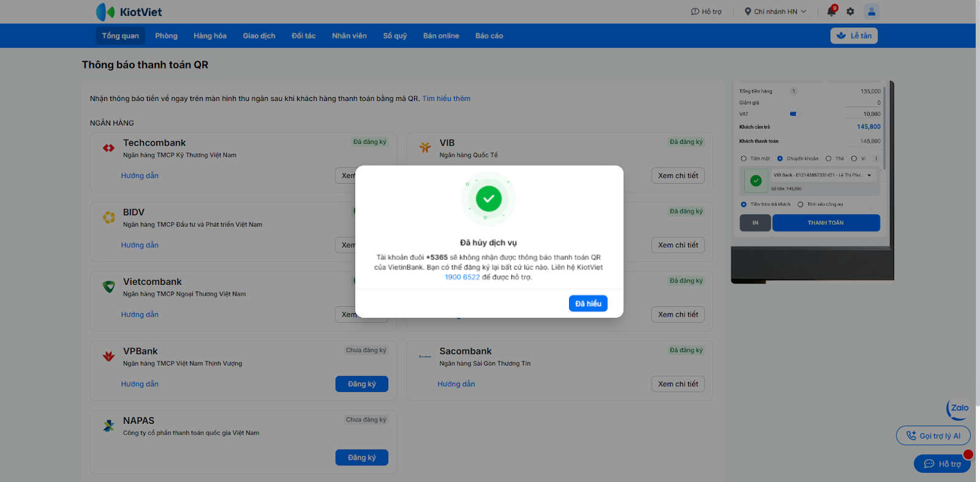
Task: Click the Gọi trợ lý AI button
Action: 933,435
